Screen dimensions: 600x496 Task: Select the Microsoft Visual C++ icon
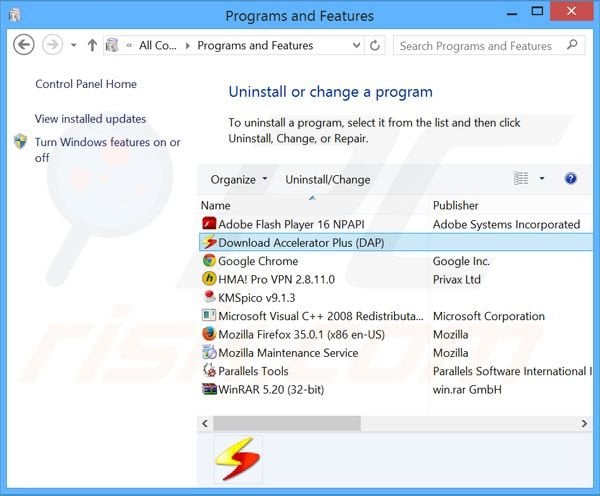click(209, 315)
